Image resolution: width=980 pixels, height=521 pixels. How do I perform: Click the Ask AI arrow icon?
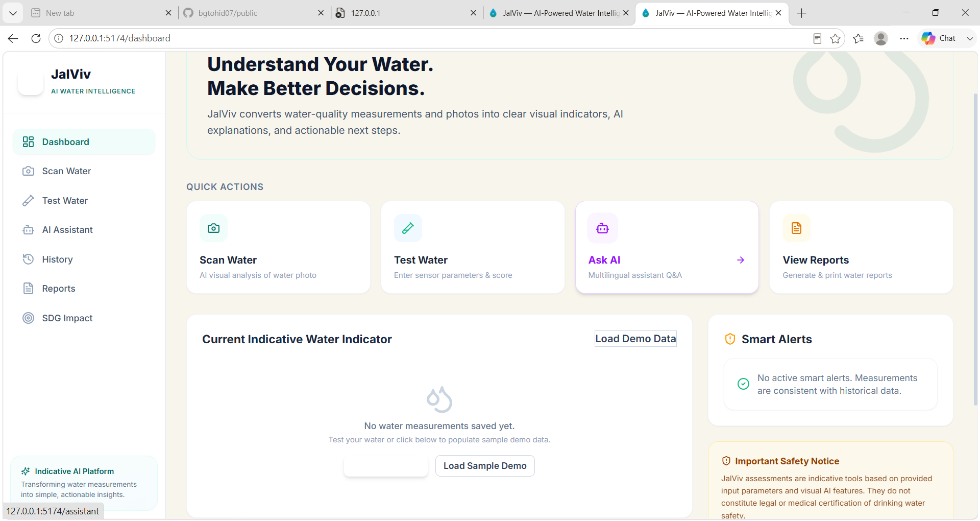[x=741, y=260]
